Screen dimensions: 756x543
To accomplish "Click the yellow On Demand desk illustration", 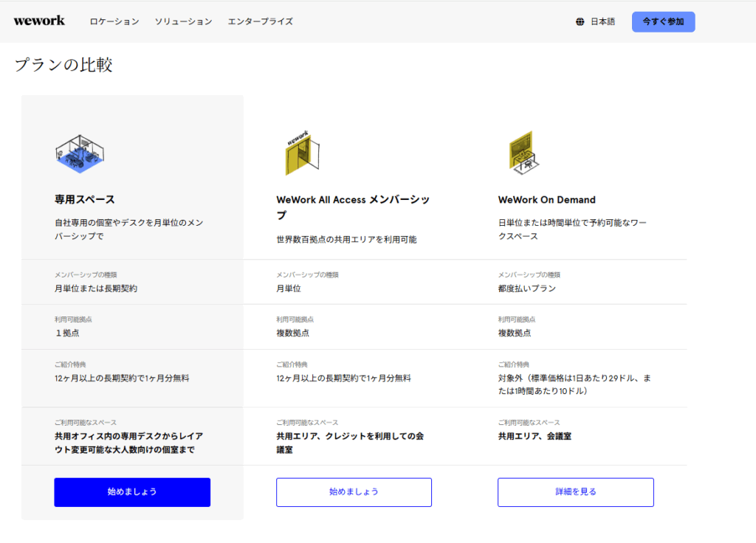I will pos(524,153).
